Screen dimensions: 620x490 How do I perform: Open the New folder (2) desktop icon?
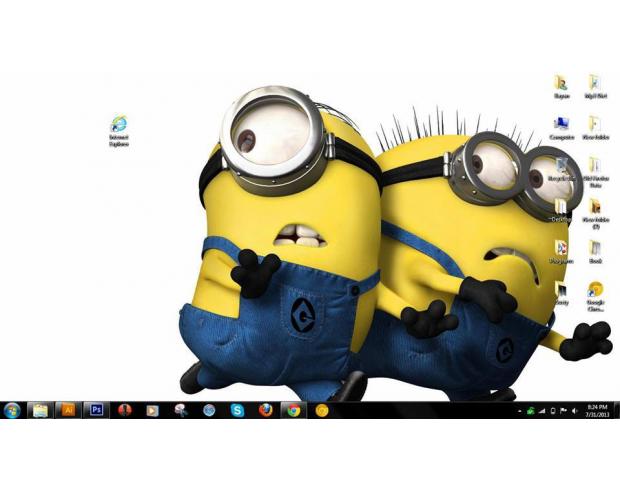[x=595, y=214]
